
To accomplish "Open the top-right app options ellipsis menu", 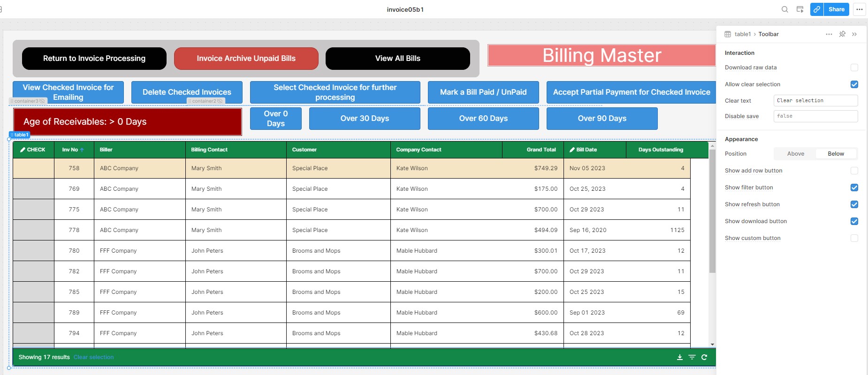I will click(x=860, y=9).
